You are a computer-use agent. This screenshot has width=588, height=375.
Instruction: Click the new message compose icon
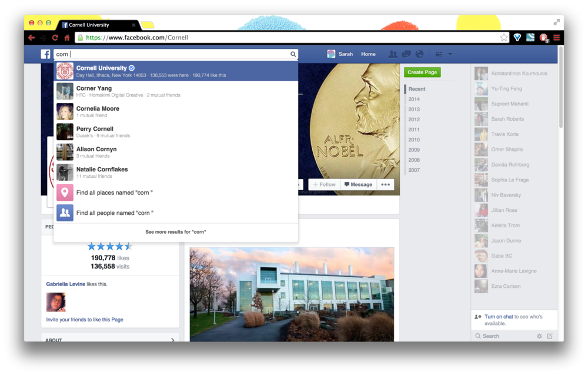point(550,336)
